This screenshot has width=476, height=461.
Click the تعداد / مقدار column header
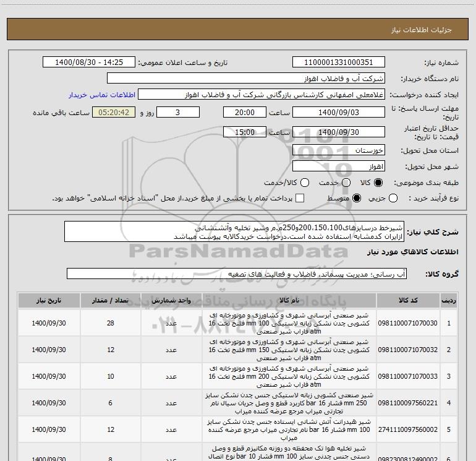click(111, 300)
